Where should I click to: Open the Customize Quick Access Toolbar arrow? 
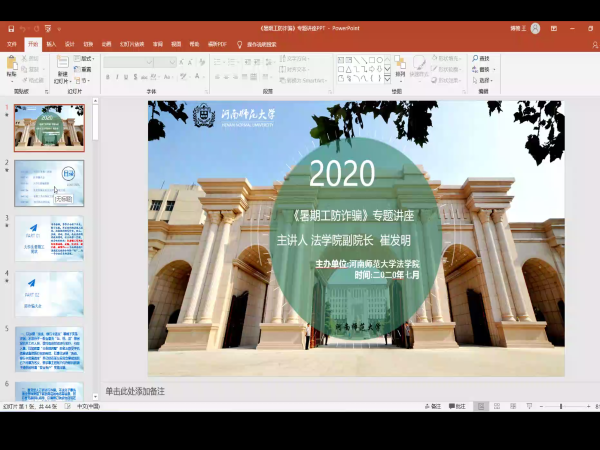[x=59, y=29]
